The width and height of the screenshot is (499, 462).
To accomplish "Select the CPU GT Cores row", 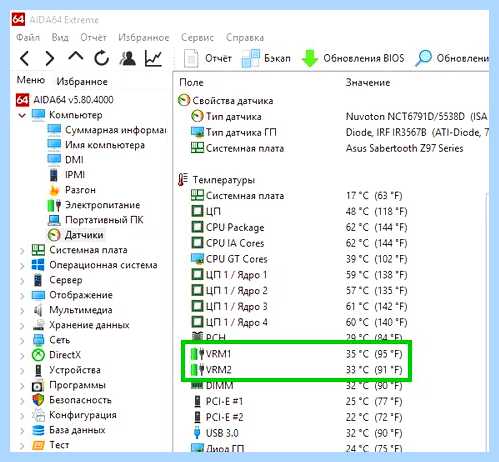I will (x=299, y=259).
